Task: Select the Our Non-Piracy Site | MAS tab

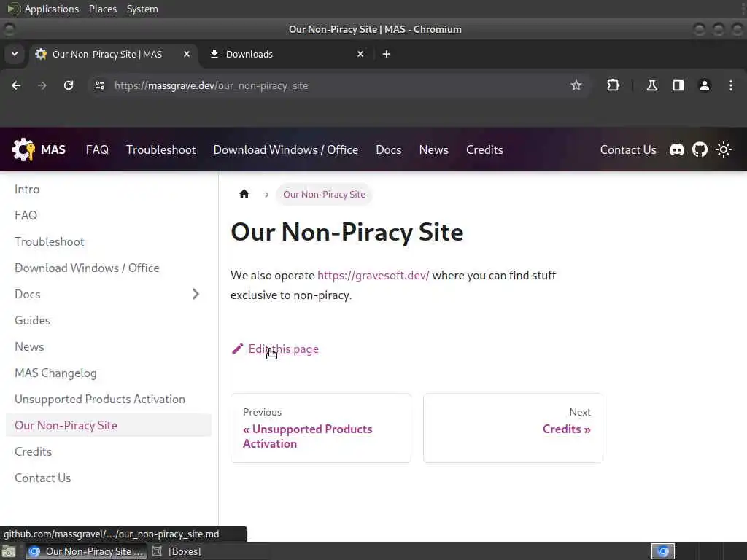Action: pos(113,54)
